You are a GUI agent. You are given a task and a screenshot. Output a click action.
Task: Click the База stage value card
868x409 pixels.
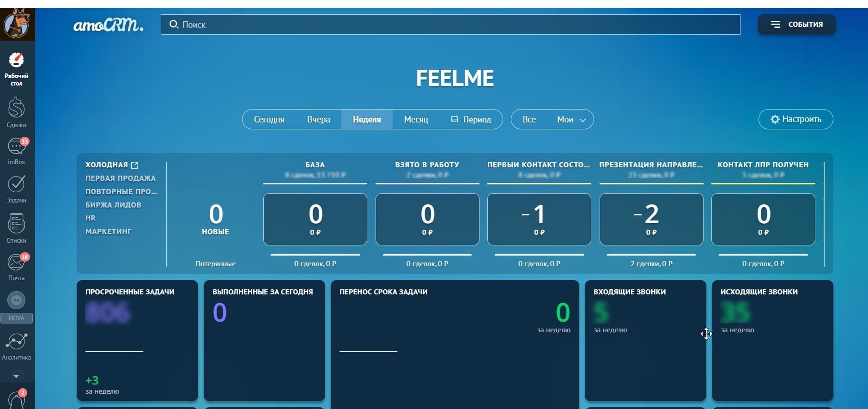(315, 219)
